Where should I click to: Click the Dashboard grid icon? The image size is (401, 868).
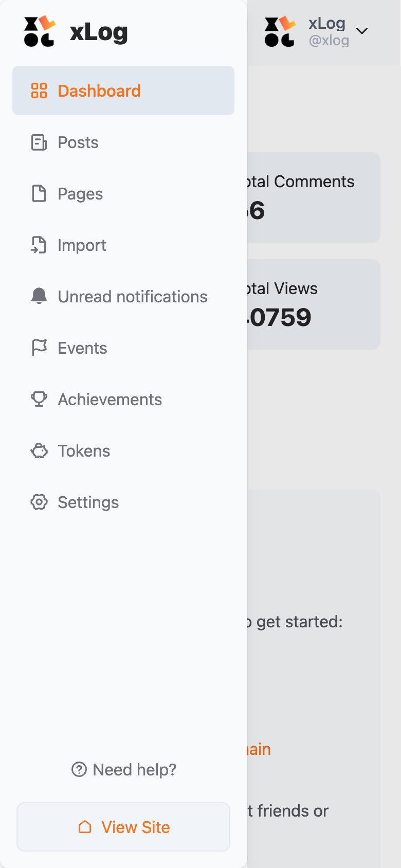point(39,91)
